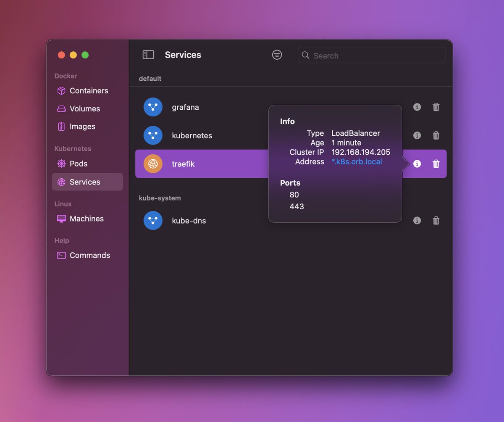
Task: Click the grafana service icon
Action: click(x=153, y=107)
